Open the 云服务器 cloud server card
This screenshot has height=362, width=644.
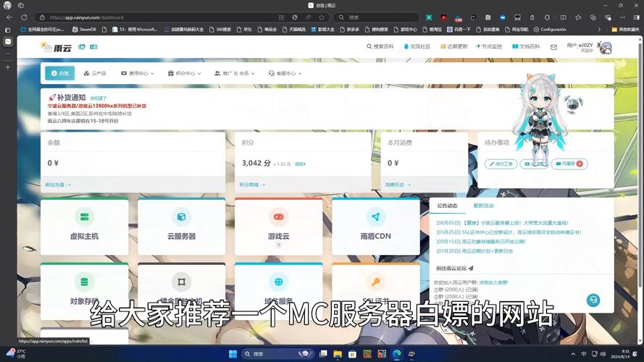pos(181,227)
